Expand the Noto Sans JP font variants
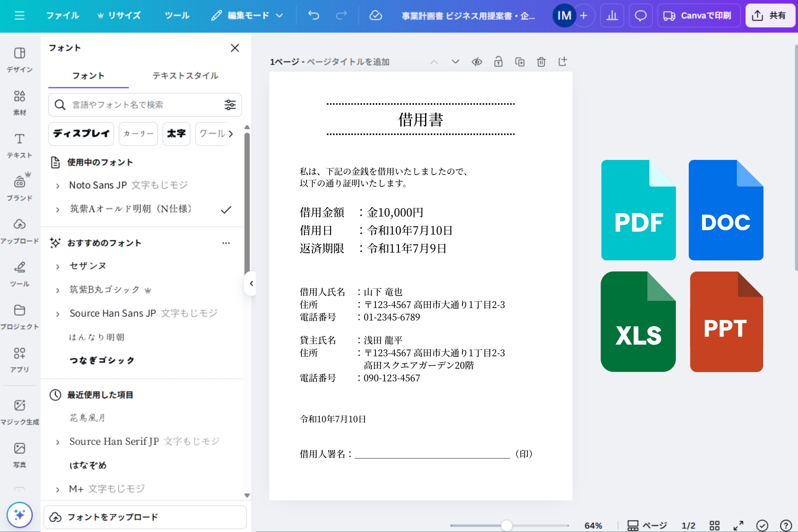 (x=58, y=186)
